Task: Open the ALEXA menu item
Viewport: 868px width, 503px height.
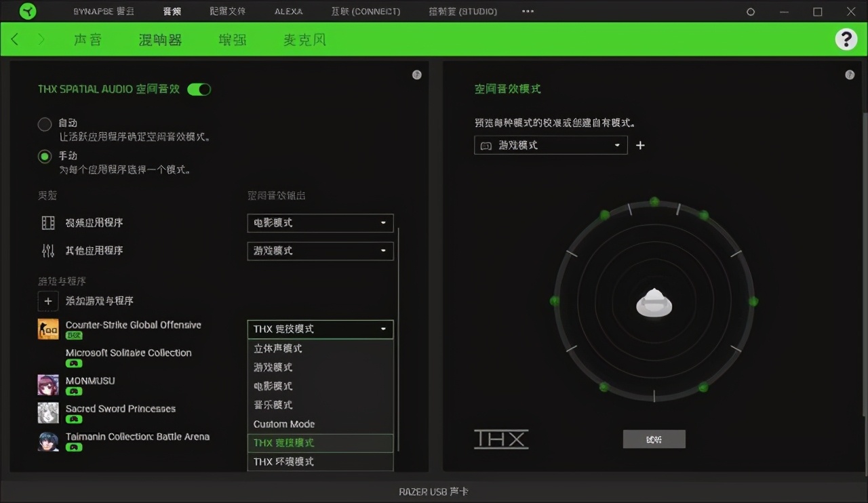Action: click(x=288, y=11)
